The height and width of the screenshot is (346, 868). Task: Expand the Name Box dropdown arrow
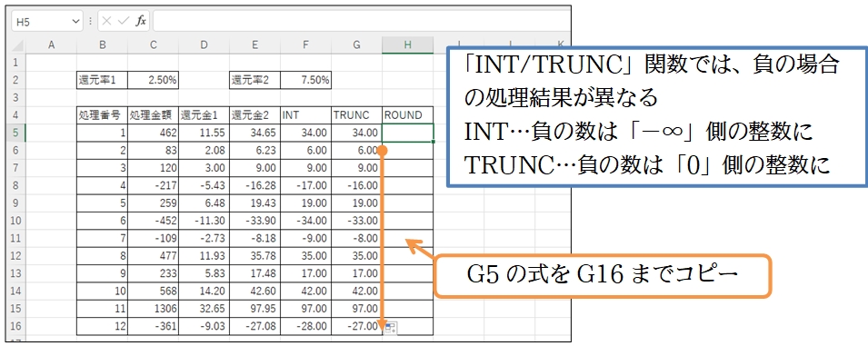click(x=76, y=22)
